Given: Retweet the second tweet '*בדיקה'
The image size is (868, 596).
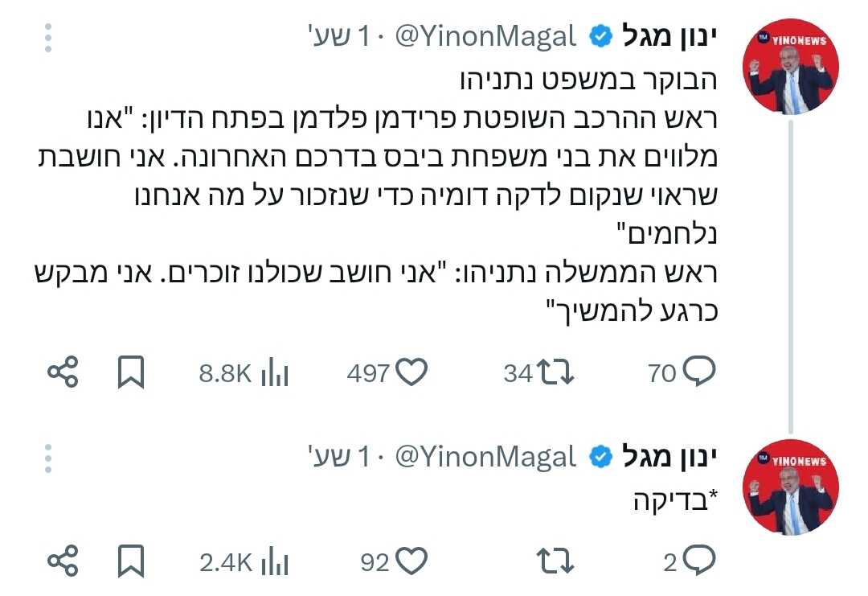Looking at the screenshot, I should click(x=555, y=561).
